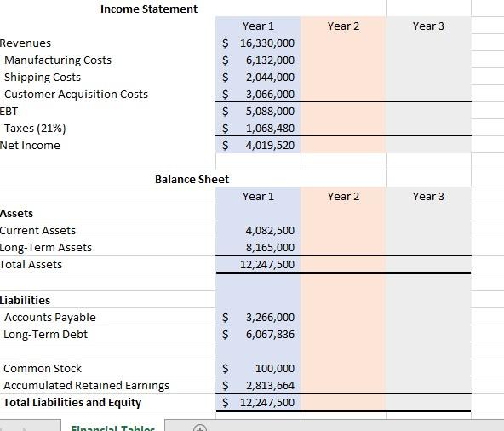Image resolution: width=504 pixels, height=431 pixels.
Task: Select Income Statement Year 3 header
Action: [x=428, y=26]
